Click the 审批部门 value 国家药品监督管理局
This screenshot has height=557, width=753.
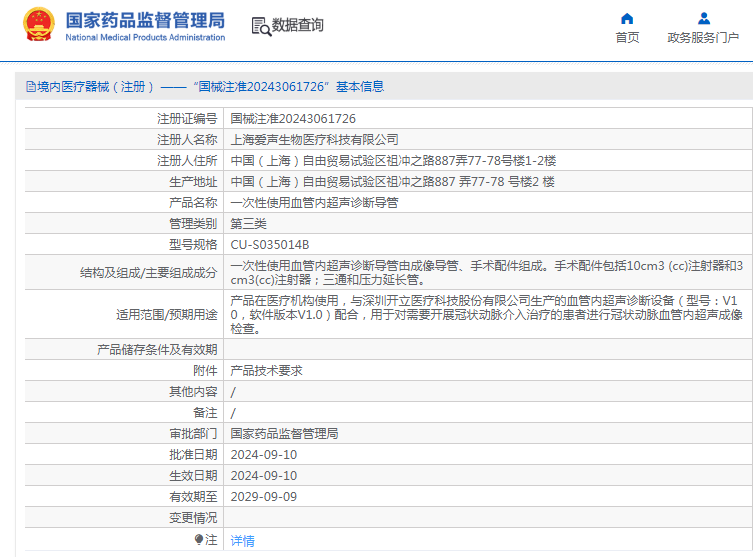coord(284,434)
